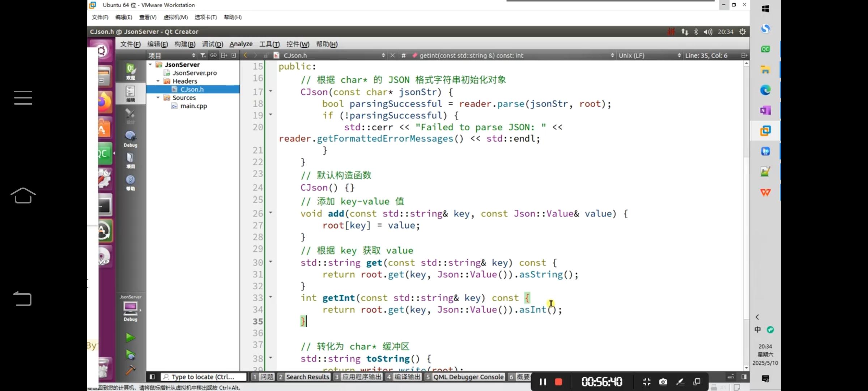Image resolution: width=868 pixels, height=391 pixels.
Task: Build project with hammer icon
Action: pyautogui.click(x=130, y=370)
